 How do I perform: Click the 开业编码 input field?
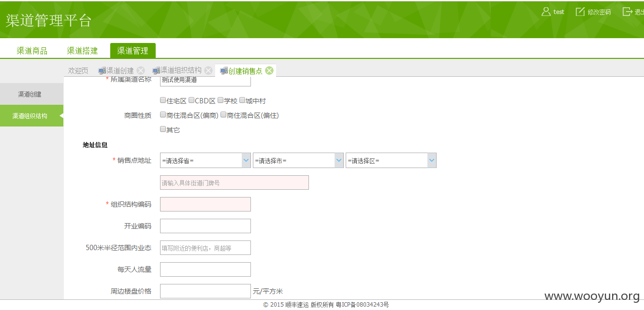pyautogui.click(x=205, y=226)
